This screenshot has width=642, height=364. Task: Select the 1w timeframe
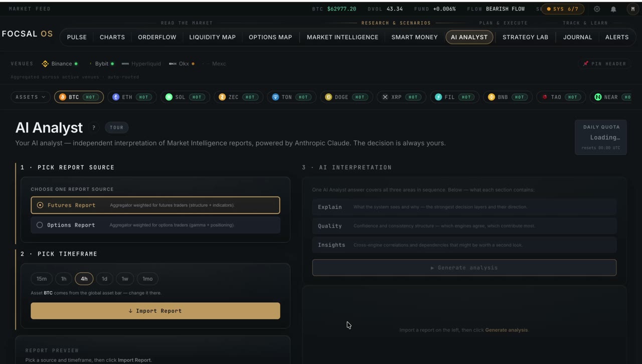pyautogui.click(x=125, y=279)
